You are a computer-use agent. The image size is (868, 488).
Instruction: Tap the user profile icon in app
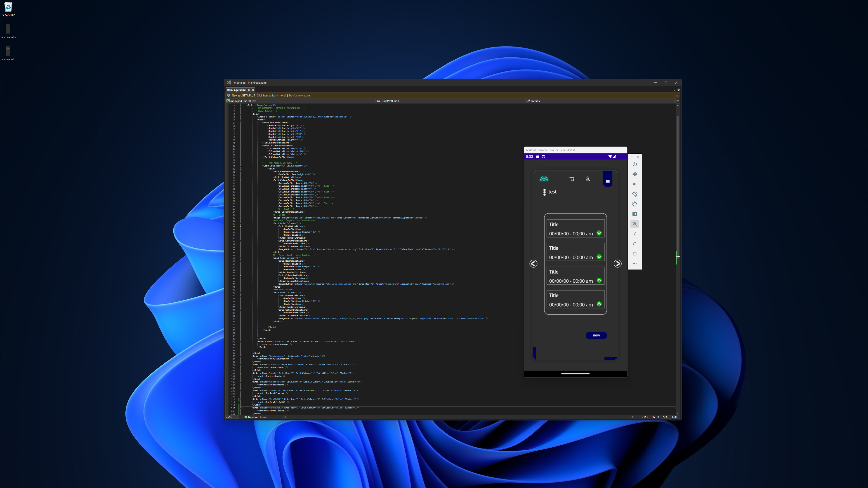pos(588,179)
